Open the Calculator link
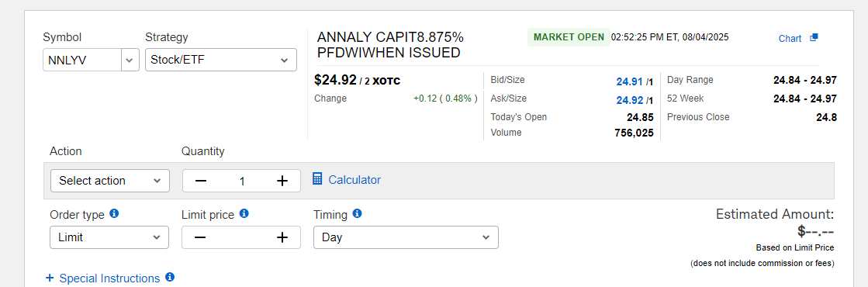 pyautogui.click(x=354, y=179)
